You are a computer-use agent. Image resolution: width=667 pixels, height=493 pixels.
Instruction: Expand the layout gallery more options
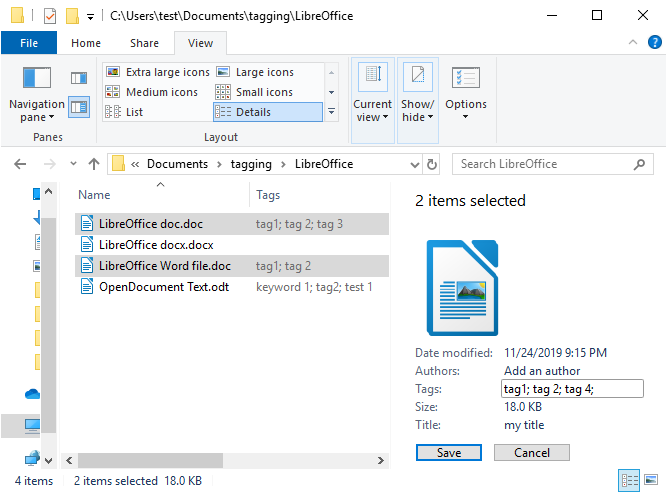point(331,111)
